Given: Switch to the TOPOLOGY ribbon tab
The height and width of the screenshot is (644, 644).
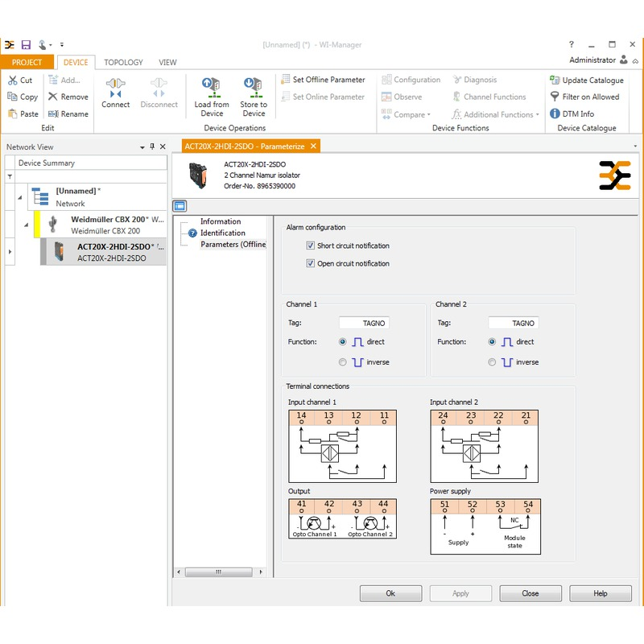Looking at the screenshot, I should [x=123, y=62].
